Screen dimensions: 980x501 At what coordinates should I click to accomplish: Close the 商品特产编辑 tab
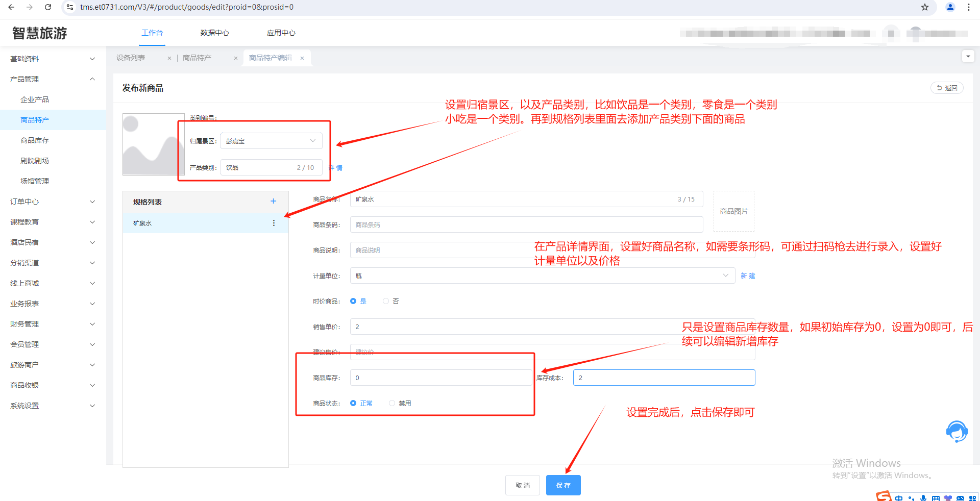click(302, 58)
